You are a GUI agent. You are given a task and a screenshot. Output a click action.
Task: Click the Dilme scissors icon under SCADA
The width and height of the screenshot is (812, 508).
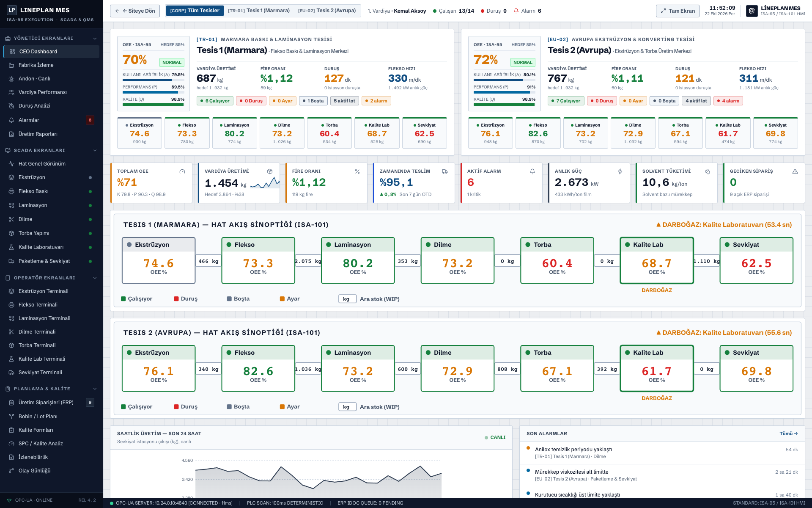[x=11, y=219]
